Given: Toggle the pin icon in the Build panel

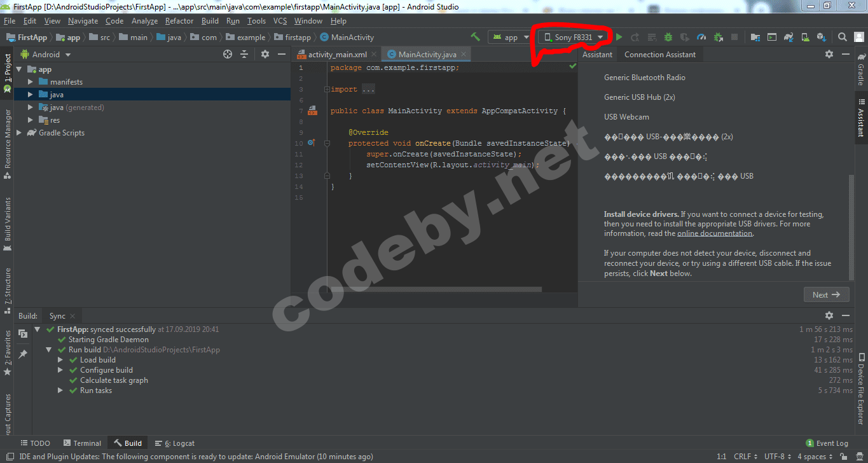Looking at the screenshot, I should 23,354.
